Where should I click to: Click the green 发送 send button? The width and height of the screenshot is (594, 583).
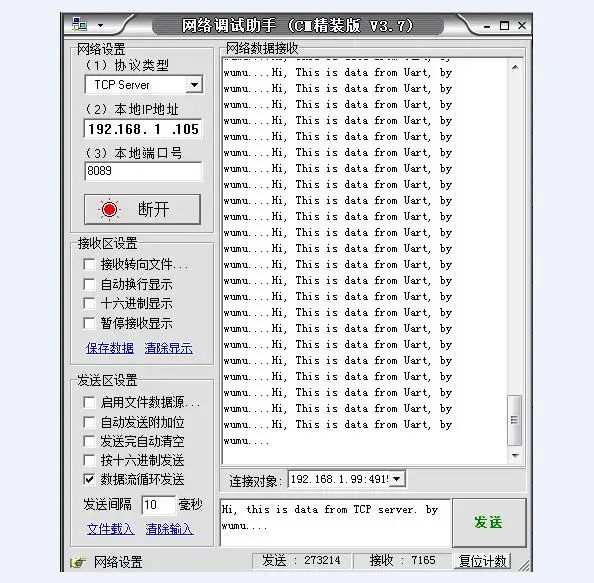click(x=489, y=522)
